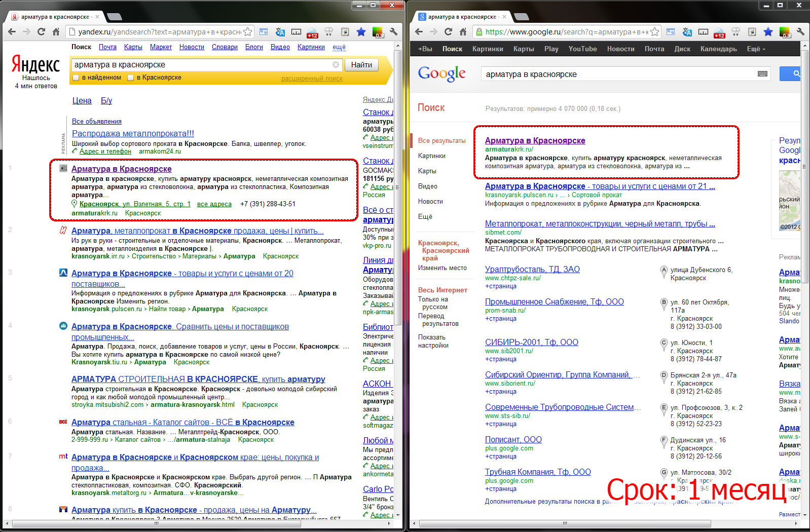Open the translate extension in the Yandex window
This screenshot has width=810, height=532.
click(280, 32)
